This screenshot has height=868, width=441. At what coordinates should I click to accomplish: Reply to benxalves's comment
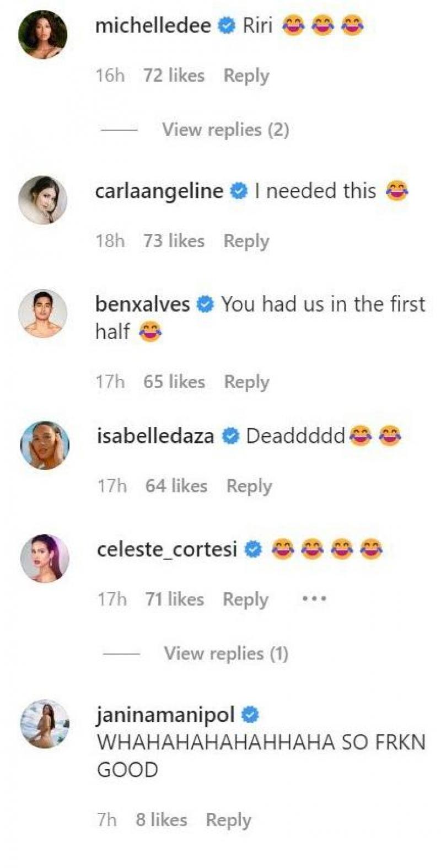246,382
